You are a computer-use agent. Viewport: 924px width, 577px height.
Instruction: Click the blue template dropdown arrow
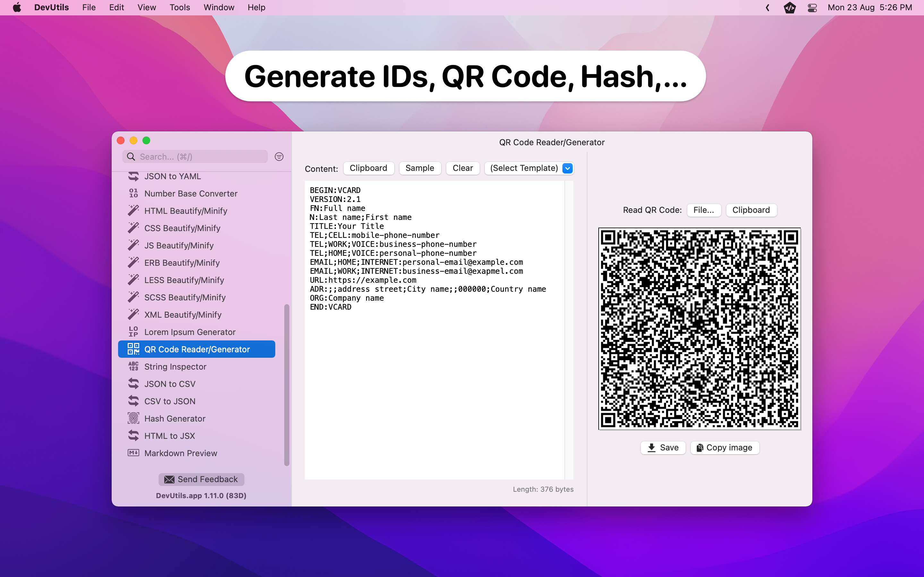pos(567,168)
